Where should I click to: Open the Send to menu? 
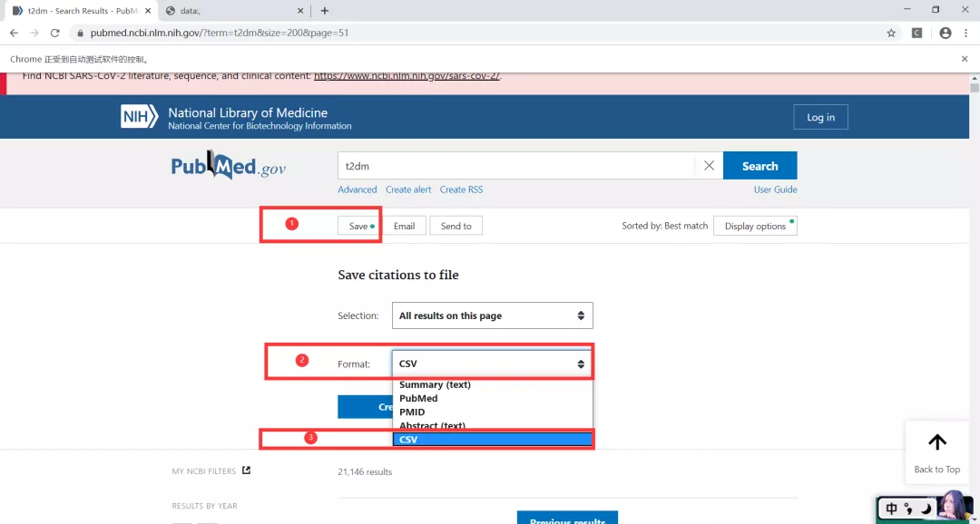coord(456,226)
